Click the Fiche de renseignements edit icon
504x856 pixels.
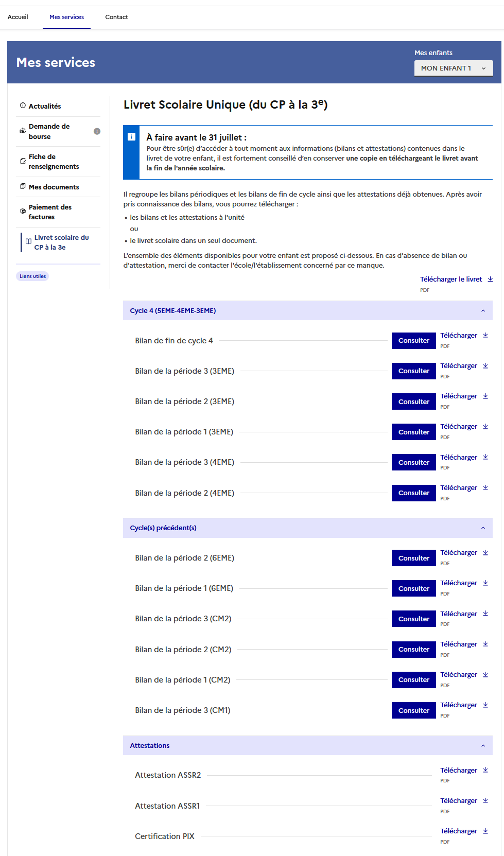23,161
